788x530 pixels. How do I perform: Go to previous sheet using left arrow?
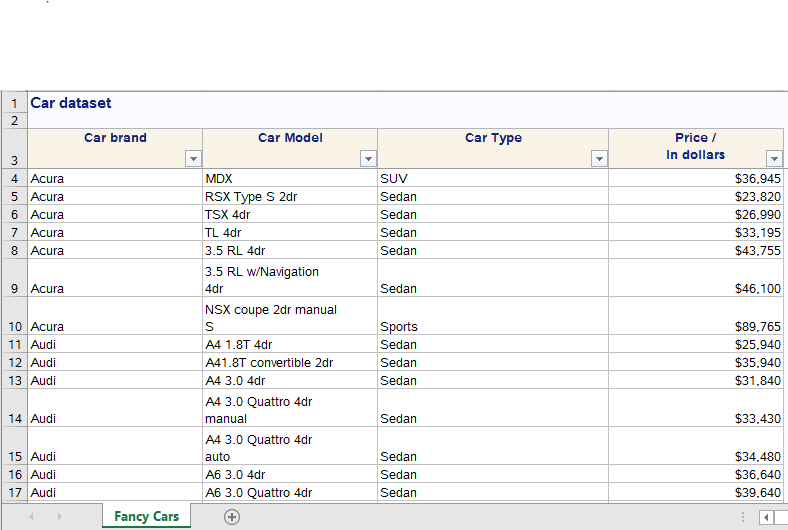pyautogui.click(x=32, y=516)
